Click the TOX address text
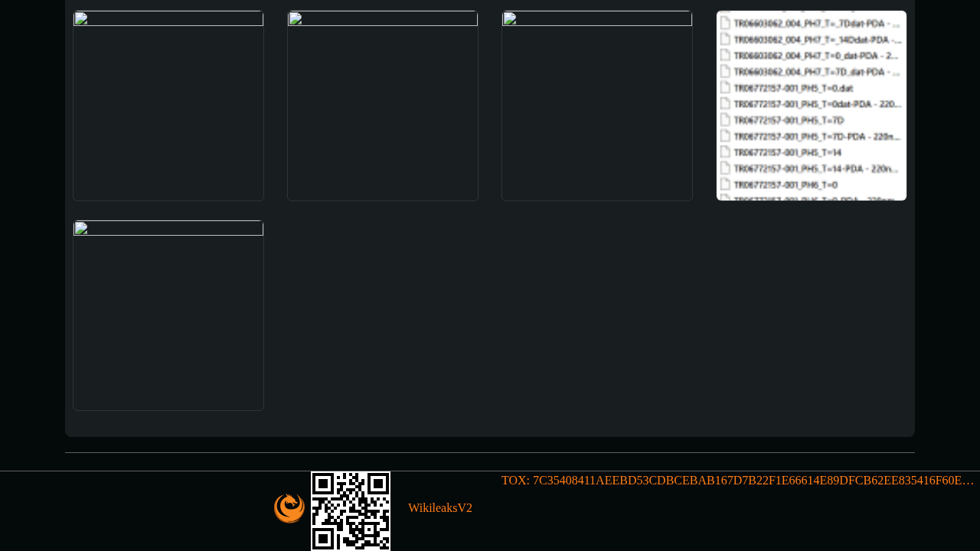 coord(738,481)
